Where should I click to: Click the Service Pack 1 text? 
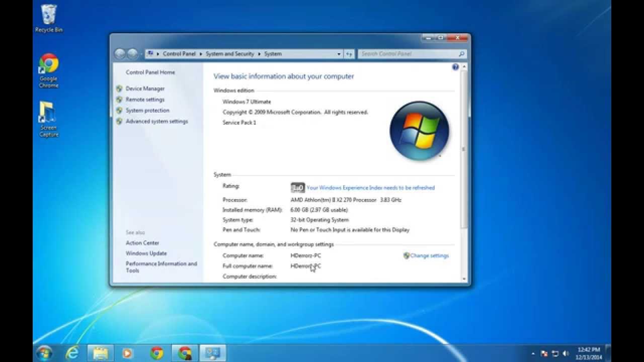click(239, 123)
